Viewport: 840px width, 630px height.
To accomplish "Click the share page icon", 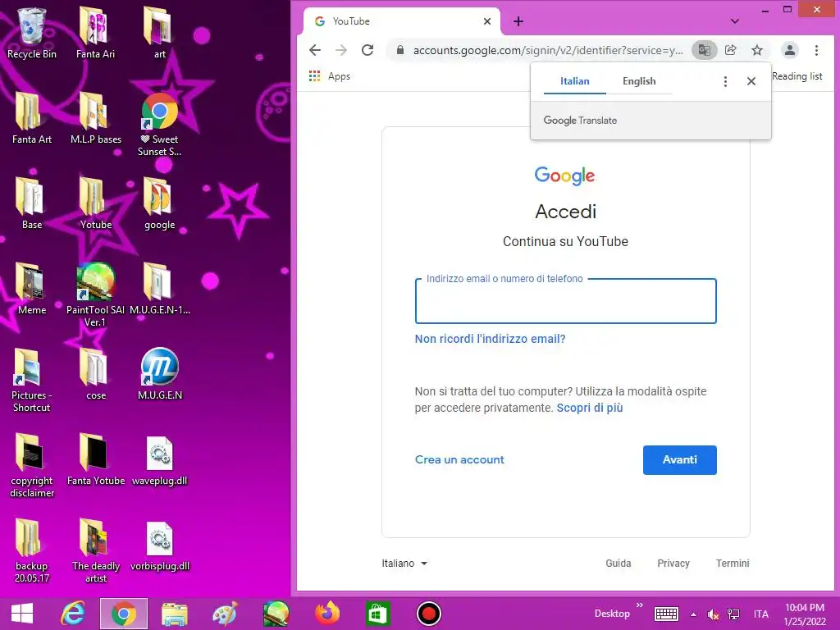I will coord(730,50).
